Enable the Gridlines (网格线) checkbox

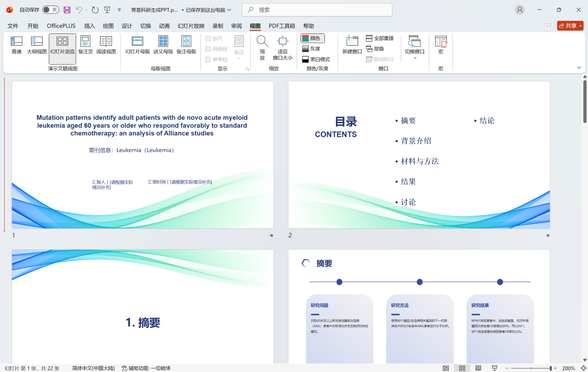tap(208, 49)
